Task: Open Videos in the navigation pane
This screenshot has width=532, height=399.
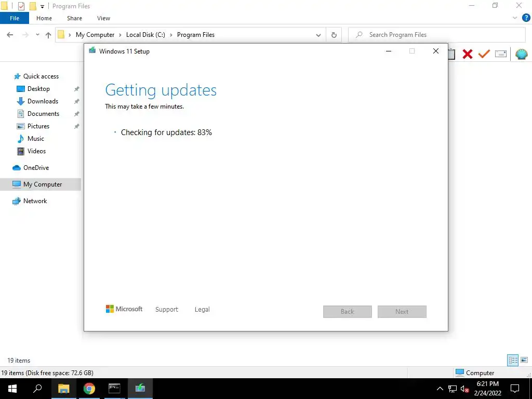Action: 36,151
